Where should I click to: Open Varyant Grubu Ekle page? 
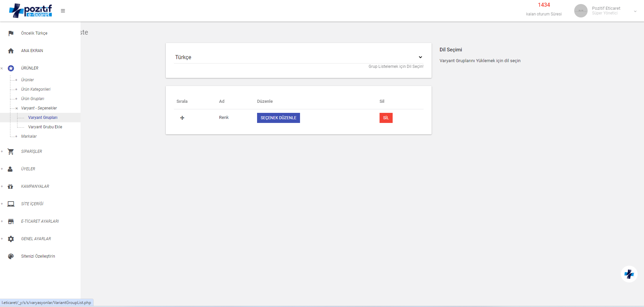(x=45, y=127)
